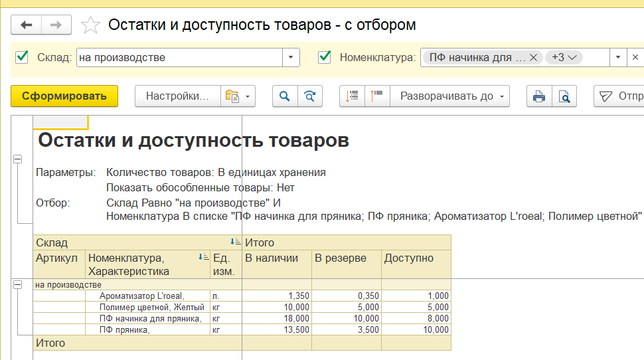Open report variants dropdown next to Настройки
This screenshot has height=360, width=644.
pyautogui.click(x=238, y=96)
